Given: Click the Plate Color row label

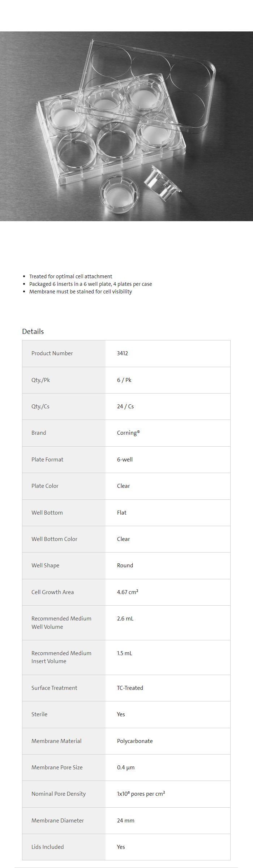Looking at the screenshot, I should coord(45,486).
